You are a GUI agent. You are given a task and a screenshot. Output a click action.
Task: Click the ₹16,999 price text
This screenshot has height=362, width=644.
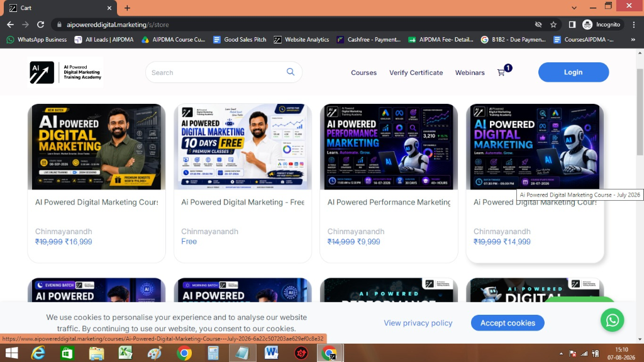(x=79, y=242)
